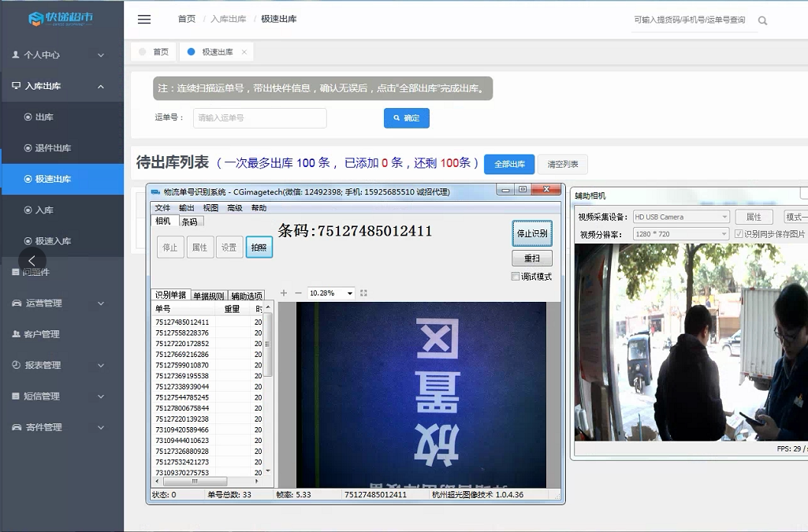Viewport: 808px width, 532px height.
Task: Click 拍照 button
Action: pyautogui.click(x=259, y=247)
